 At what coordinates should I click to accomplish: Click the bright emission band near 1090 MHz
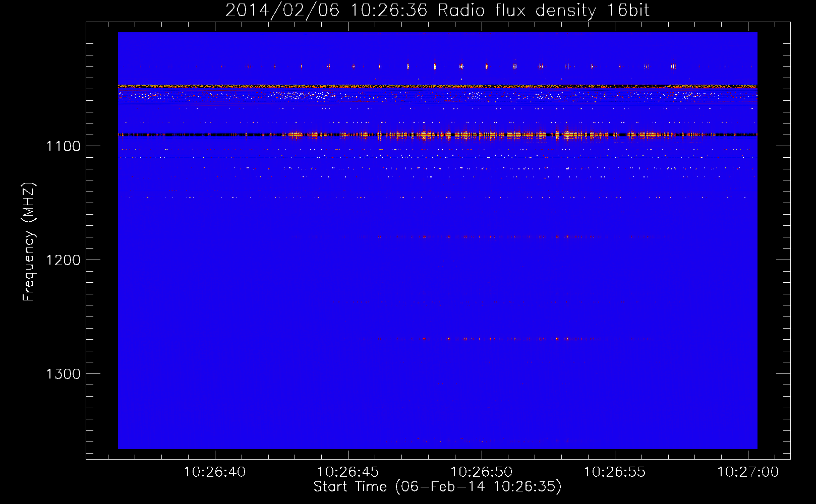click(437, 135)
